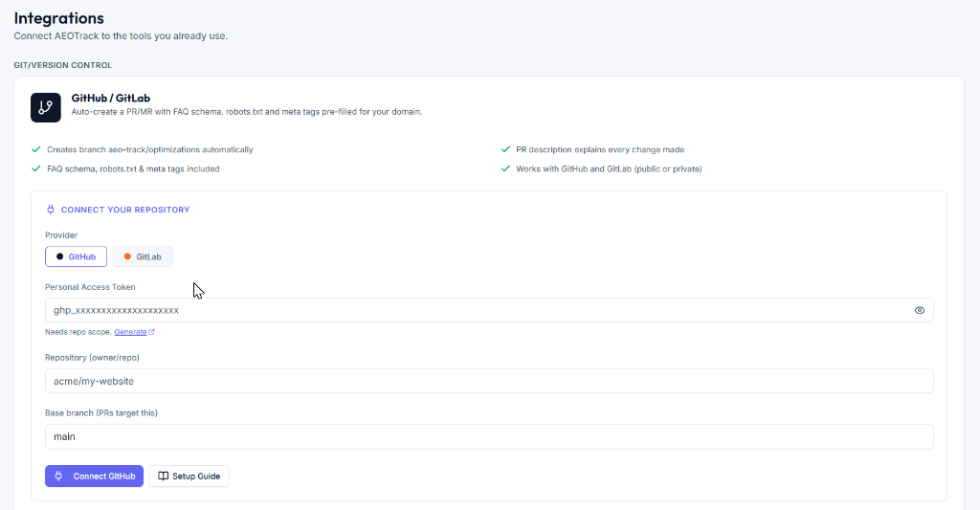Click the Personal Access Token label
Image resolution: width=980 pixels, height=510 pixels.
[90, 287]
